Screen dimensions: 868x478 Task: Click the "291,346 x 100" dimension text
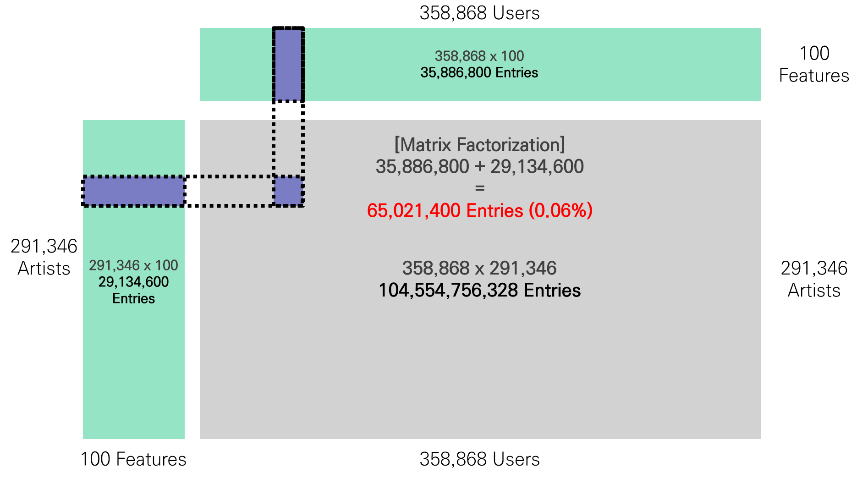[133, 265]
